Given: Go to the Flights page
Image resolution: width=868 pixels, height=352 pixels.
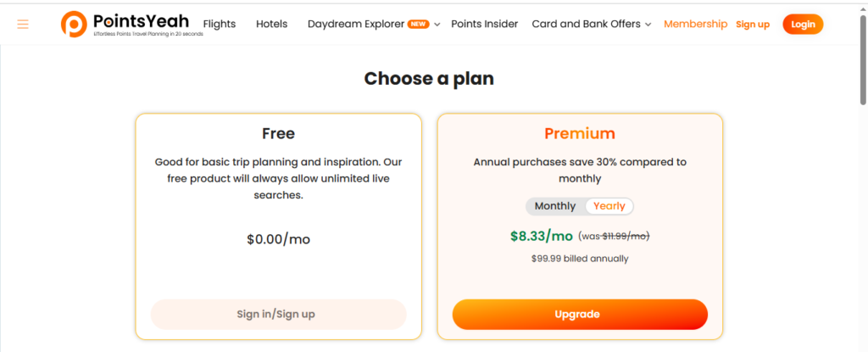Looking at the screenshot, I should coord(220,24).
